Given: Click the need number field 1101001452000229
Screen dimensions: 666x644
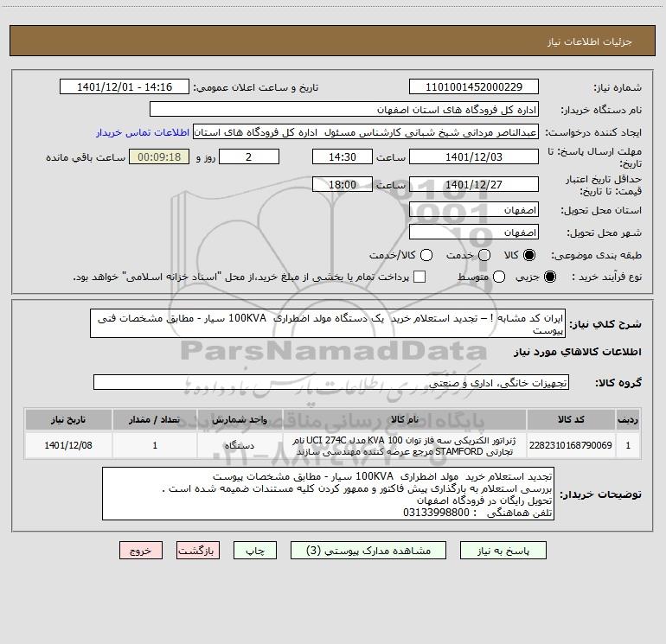Looking at the screenshot, I should (x=474, y=87).
